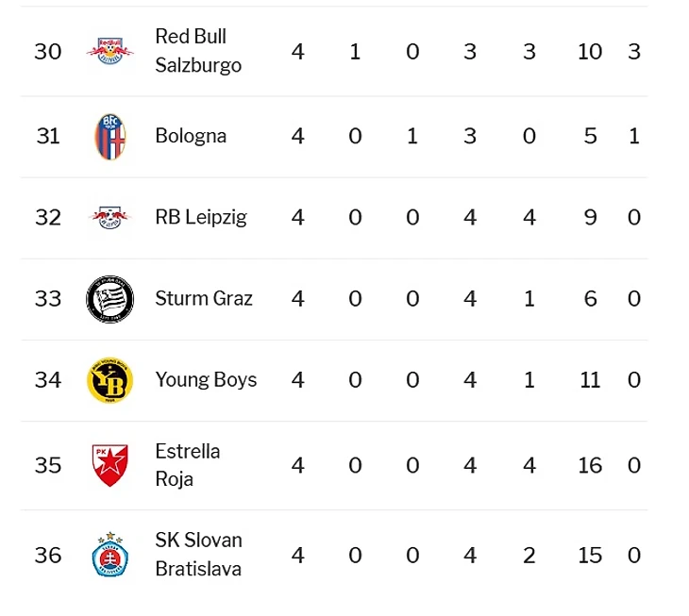Open the Estrella Roja team link
Viewport: 689px width, 616px height.
pos(188,465)
